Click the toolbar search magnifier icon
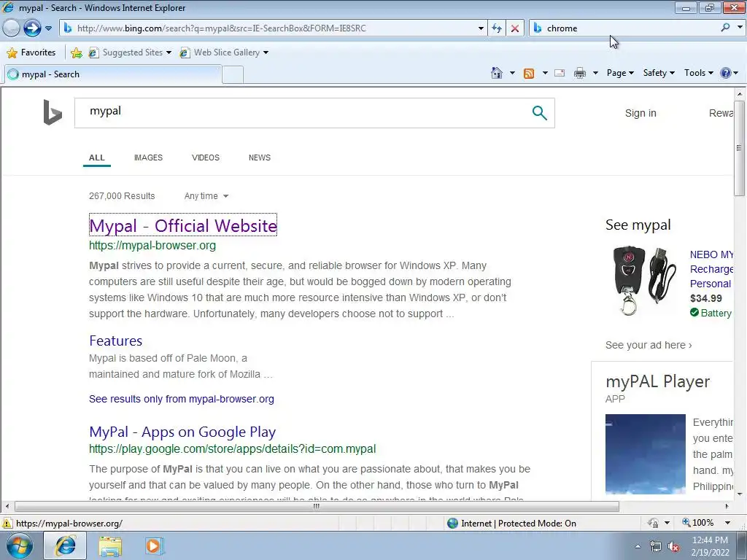 coord(725,28)
